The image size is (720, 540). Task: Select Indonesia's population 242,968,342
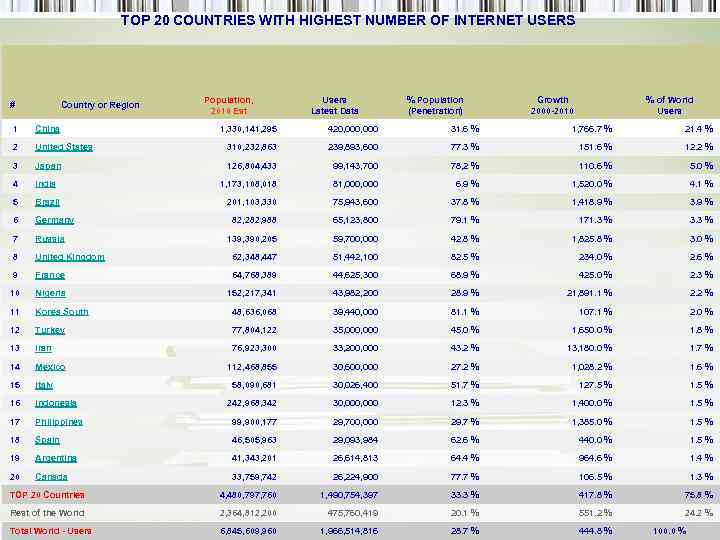click(252, 403)
